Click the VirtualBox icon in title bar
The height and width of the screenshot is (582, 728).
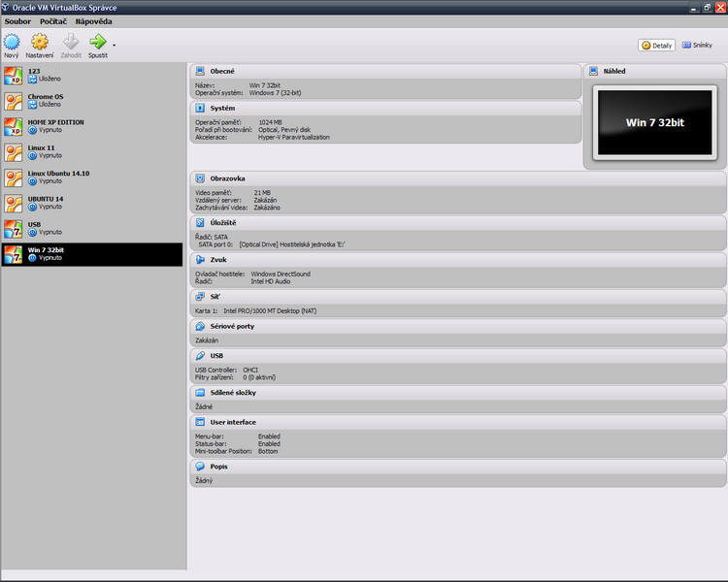[5, 8]
